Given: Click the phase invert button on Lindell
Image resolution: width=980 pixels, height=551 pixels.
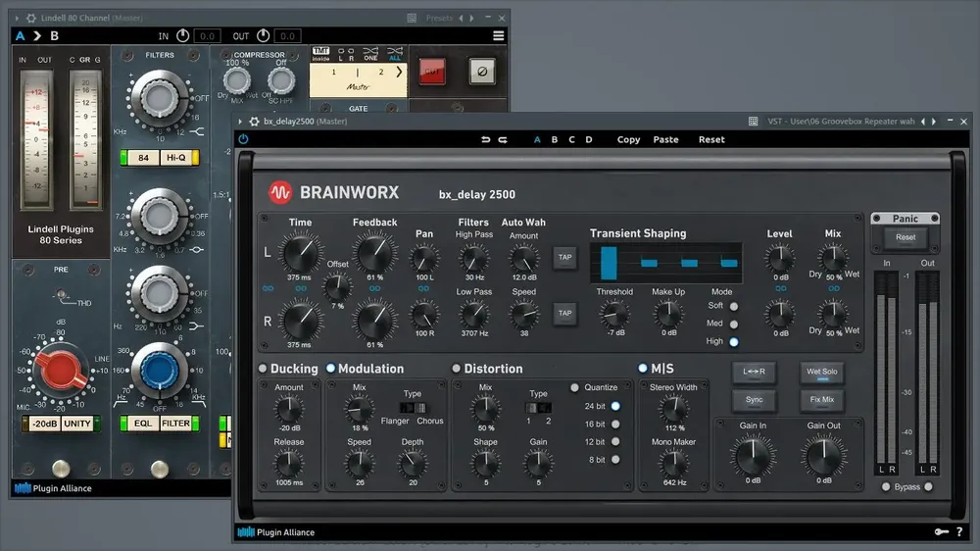Looking at the screenshot, I should tap(482, 72).
